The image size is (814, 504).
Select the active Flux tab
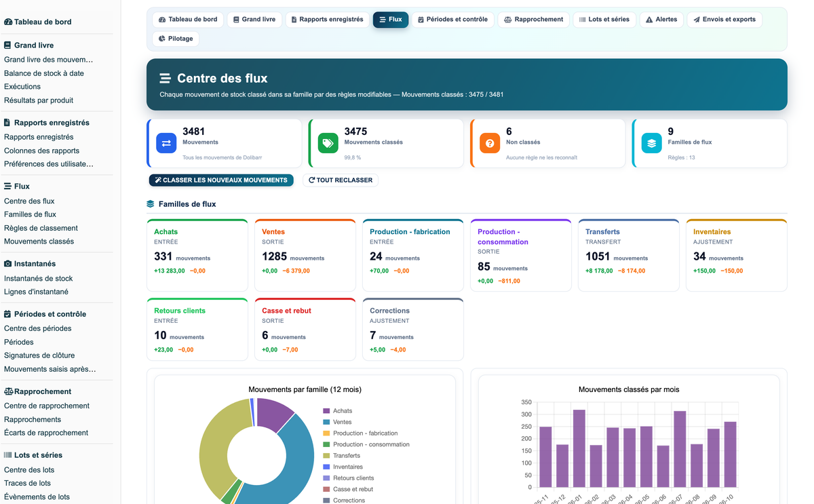coord(391,20)
